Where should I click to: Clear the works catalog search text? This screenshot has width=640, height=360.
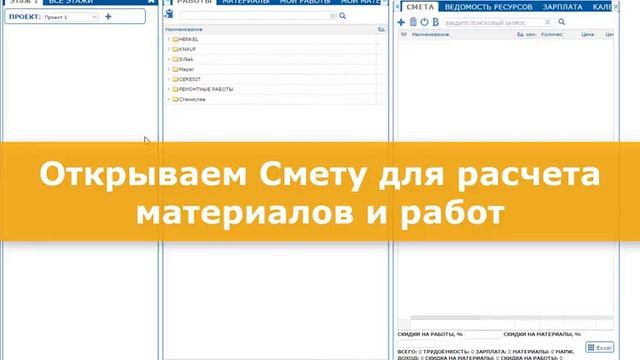[333, 16]
